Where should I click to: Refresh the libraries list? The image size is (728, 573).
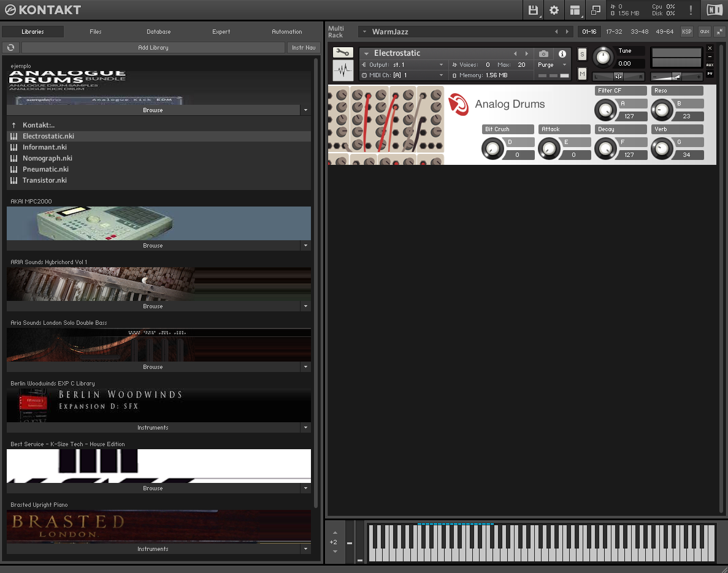11,47
